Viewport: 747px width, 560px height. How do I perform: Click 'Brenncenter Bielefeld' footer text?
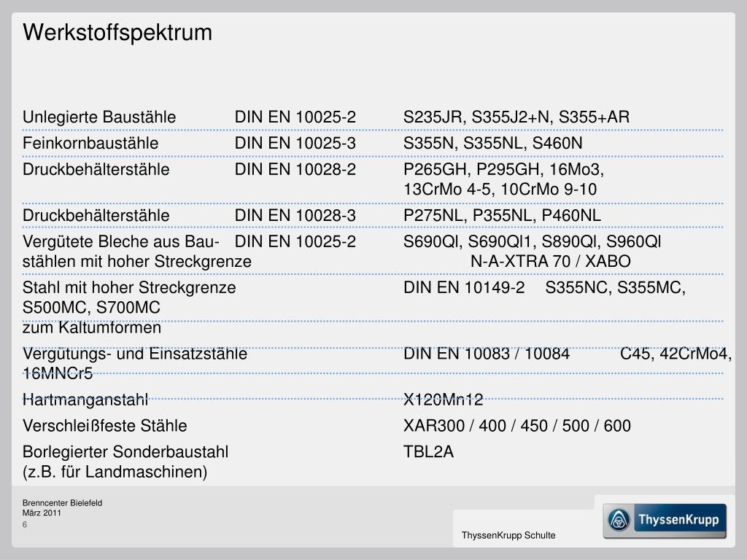[x=63, y=503]
